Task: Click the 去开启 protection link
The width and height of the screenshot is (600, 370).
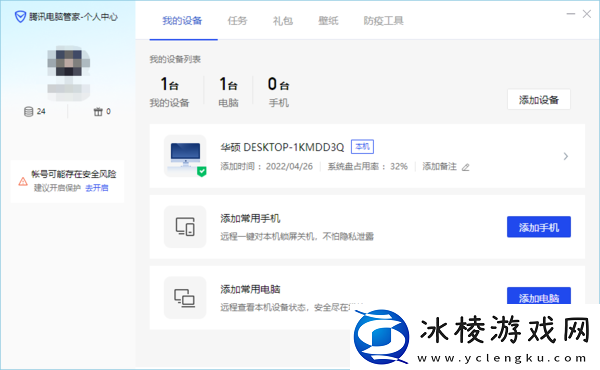Action: (97, 188)
